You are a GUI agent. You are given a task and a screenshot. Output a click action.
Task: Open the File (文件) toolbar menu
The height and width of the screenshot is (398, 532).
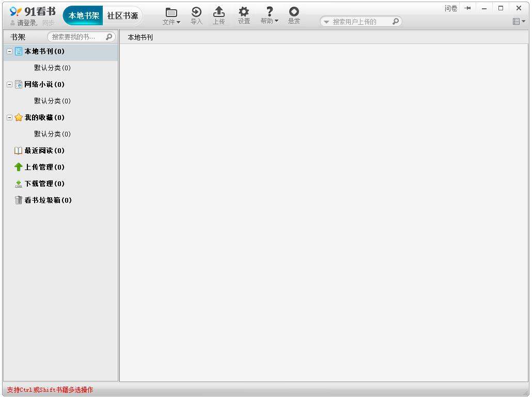coord(171,16)
